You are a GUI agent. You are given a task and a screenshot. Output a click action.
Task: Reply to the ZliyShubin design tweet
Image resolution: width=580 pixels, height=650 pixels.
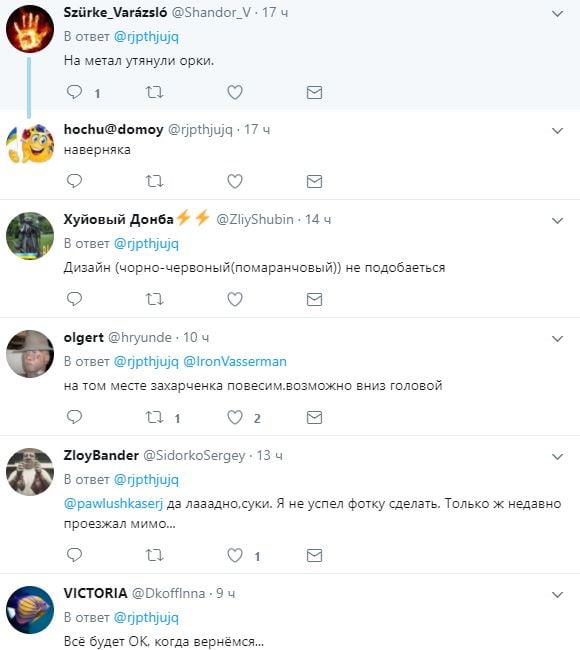75,299
